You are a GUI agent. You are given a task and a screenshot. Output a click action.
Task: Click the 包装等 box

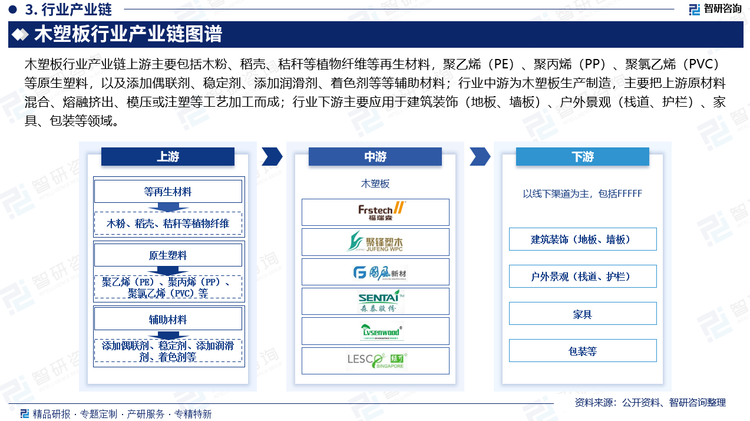pos(583,351)
